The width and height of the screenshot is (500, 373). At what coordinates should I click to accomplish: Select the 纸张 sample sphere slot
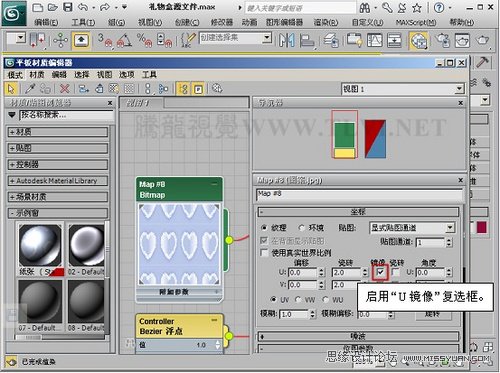coord(40,245)
